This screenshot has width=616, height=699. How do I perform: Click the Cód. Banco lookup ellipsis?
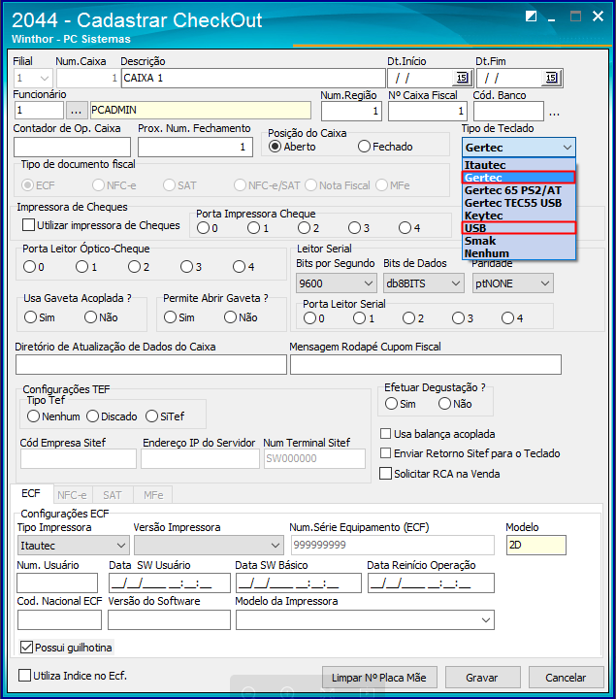[x=555, y=114]
